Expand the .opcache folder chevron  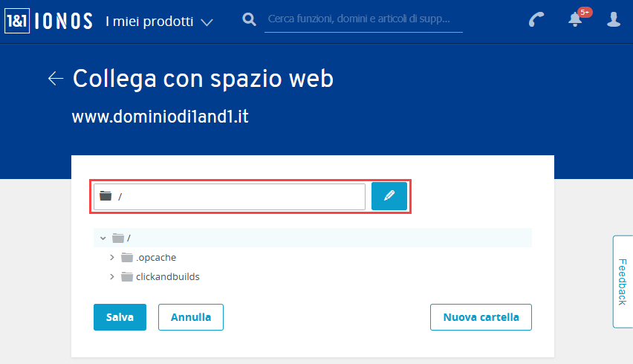click(x=112, y=258)
